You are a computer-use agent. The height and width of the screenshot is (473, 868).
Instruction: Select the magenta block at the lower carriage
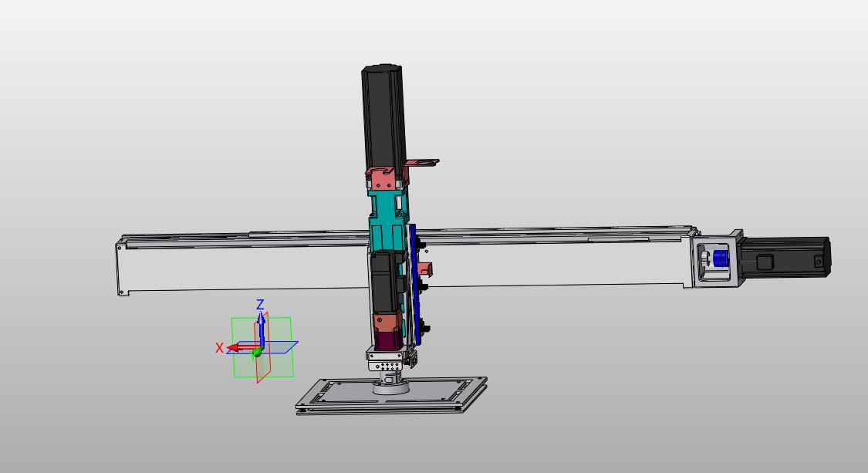[x=388, y=340]
